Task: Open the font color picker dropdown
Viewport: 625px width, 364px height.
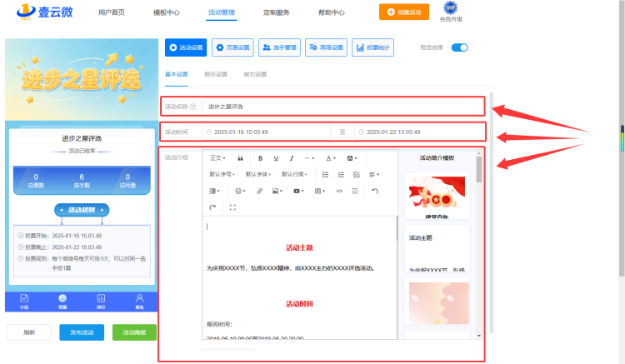Action: click(x=331, y=158)
